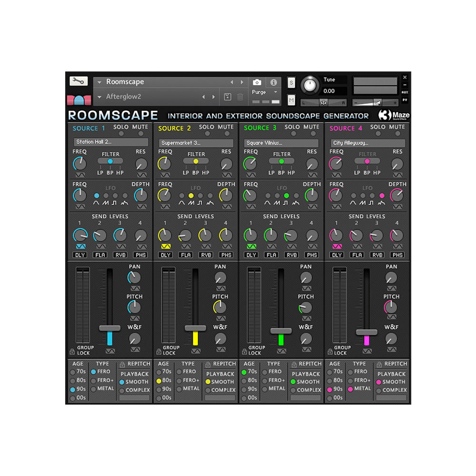This screenshot has width=476, height=476.
Task: Open the Roomscape instrument dropdown arrow
Action: [x=99, y=82]
